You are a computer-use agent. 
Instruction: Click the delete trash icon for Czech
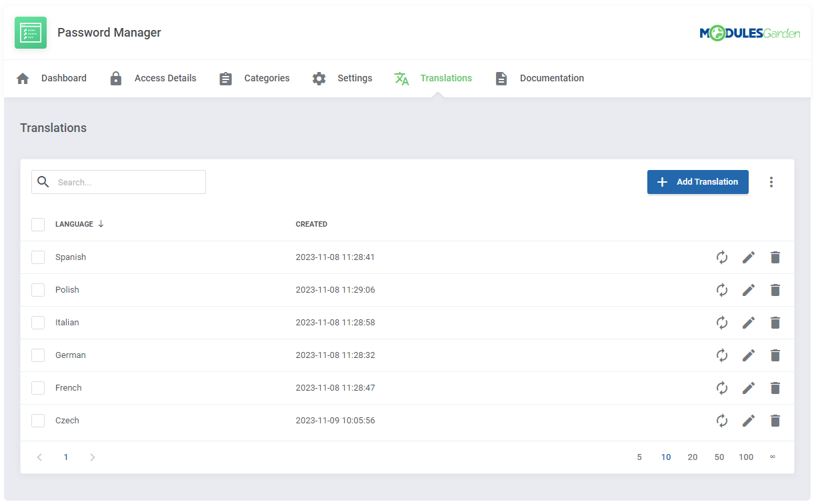[775, 420]
